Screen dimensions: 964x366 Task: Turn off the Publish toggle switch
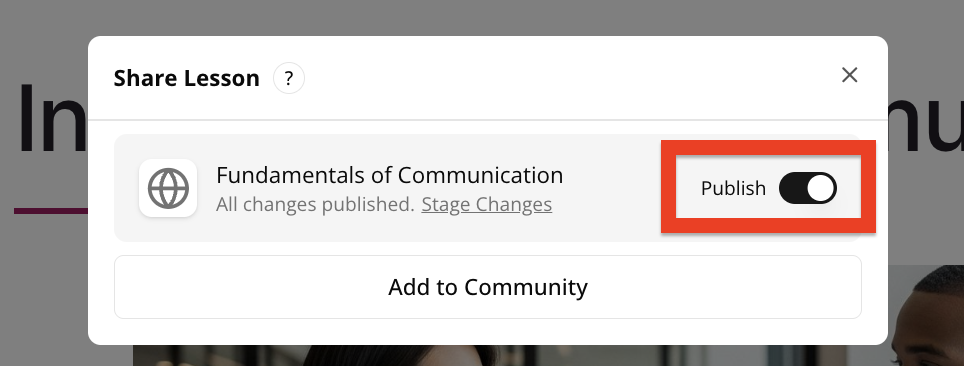point(807,188)
